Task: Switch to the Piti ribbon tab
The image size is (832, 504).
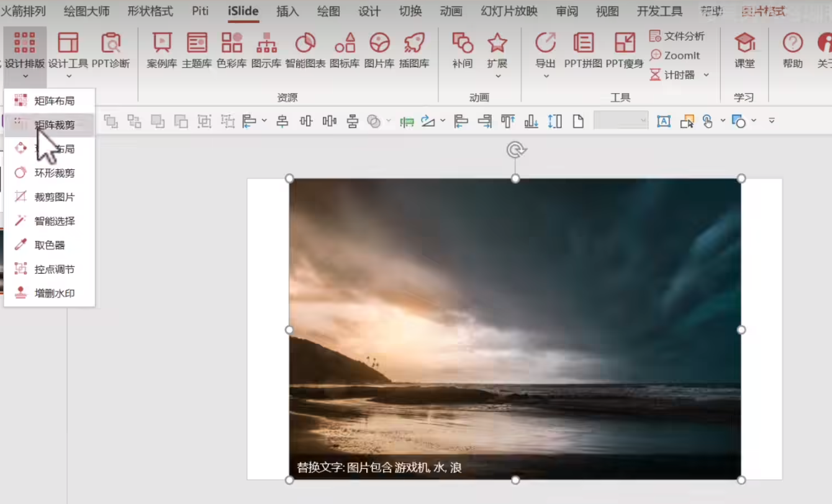Action: 201,11
